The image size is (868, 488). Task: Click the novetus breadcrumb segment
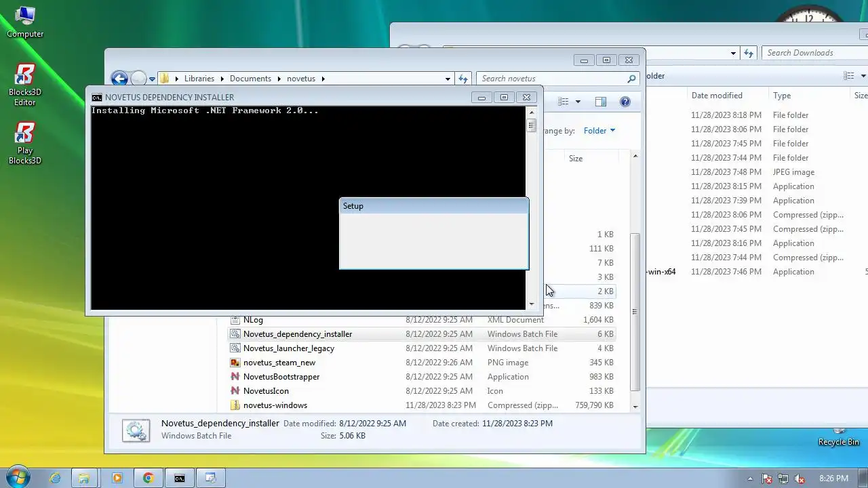(x=301, y=79)
